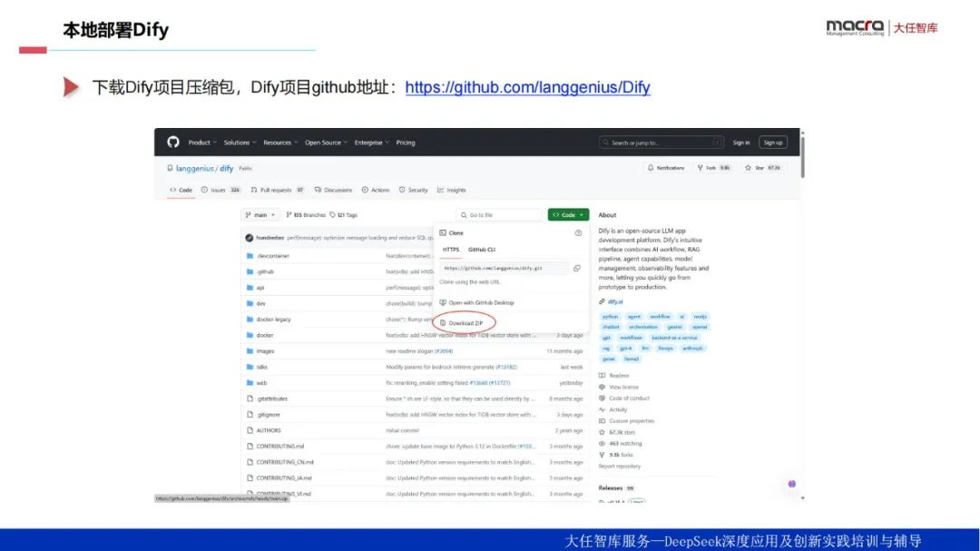This screenshot has height=551, width=980.
Task: Open the langgenius owner link
Action: [x=194, y=168]
